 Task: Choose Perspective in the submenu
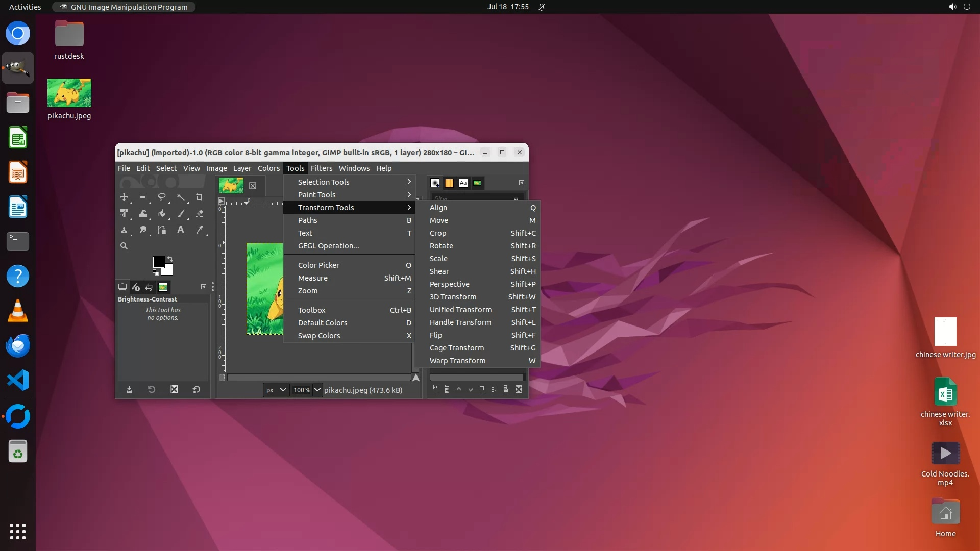(449, 284)
